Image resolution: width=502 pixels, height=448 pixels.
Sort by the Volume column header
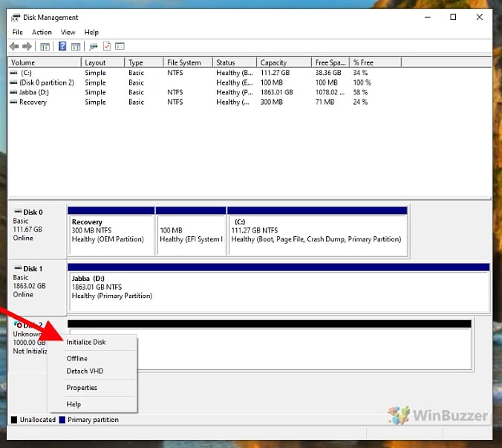(x=45, y=62)
